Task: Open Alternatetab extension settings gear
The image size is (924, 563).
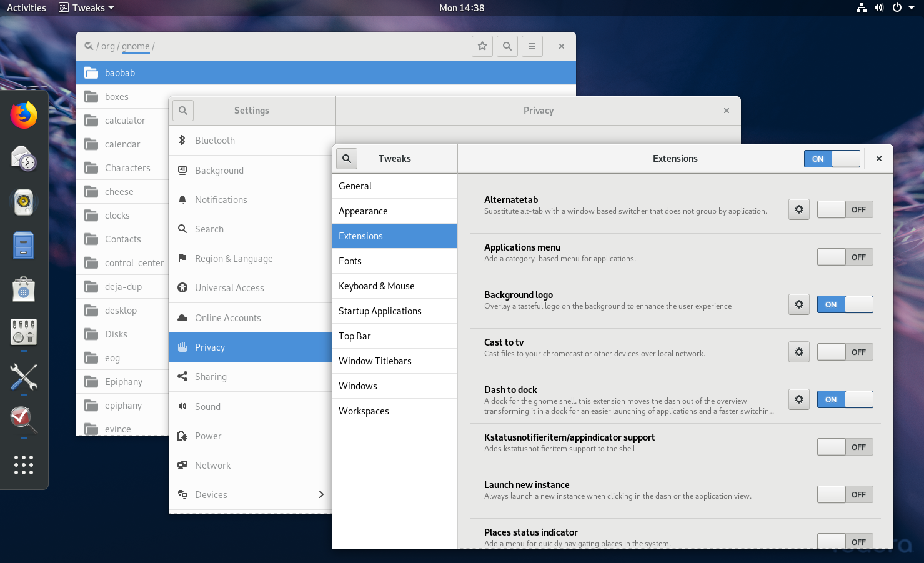Action: tap(799, 209)
